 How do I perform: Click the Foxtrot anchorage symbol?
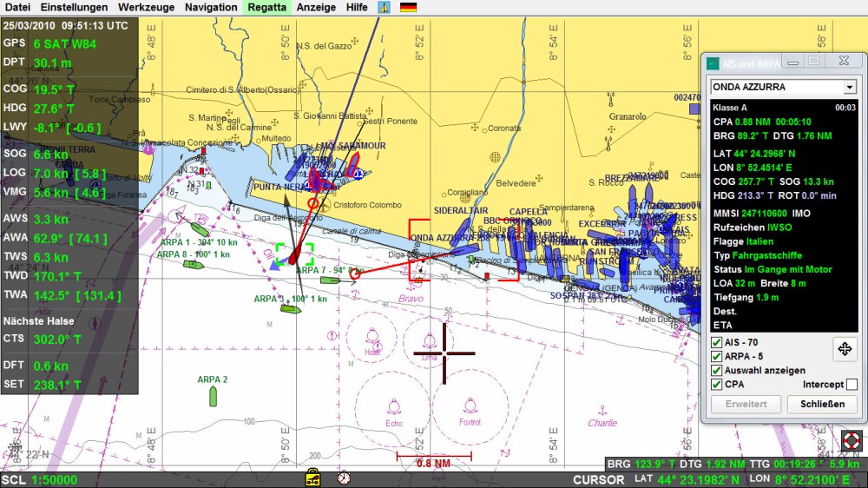coord(470,406)
